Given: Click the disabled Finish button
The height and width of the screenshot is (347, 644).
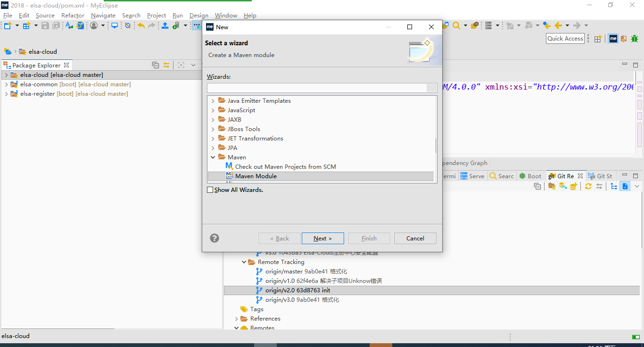Looking at the screenshot, I should (369, 238).
